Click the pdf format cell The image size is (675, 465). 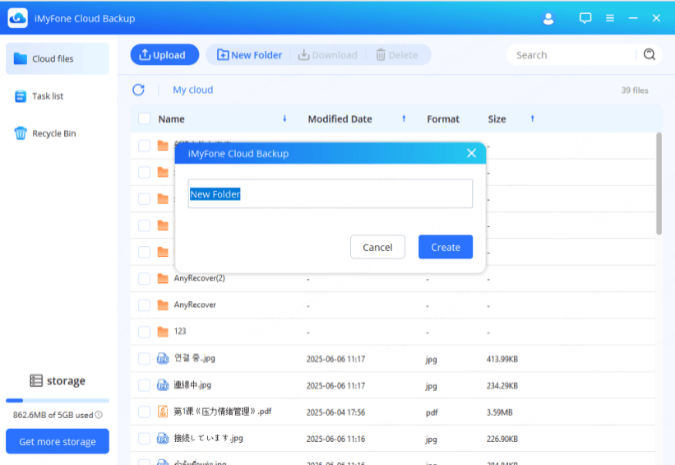pos(432,412)
